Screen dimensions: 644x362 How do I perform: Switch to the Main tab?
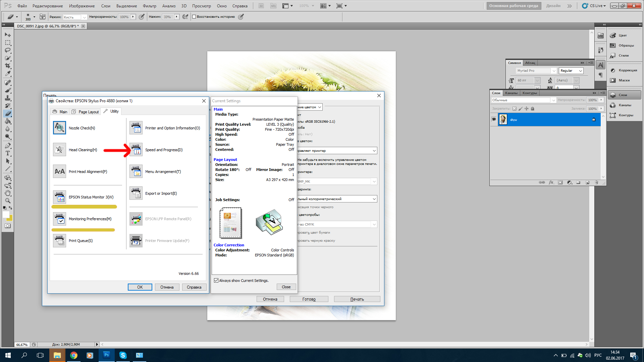(60, 112)
